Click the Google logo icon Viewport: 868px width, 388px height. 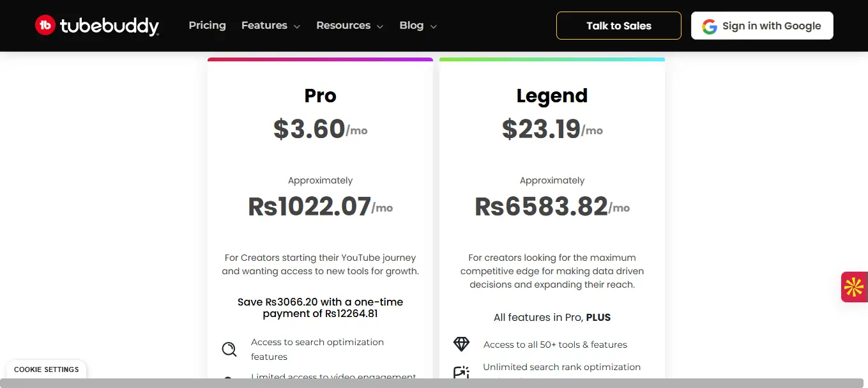(x=710, y=26)
